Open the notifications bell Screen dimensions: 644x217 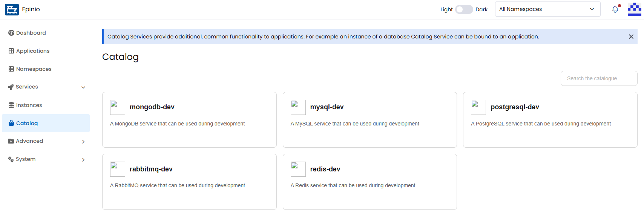pyautogui.click(x=615, y=9)
